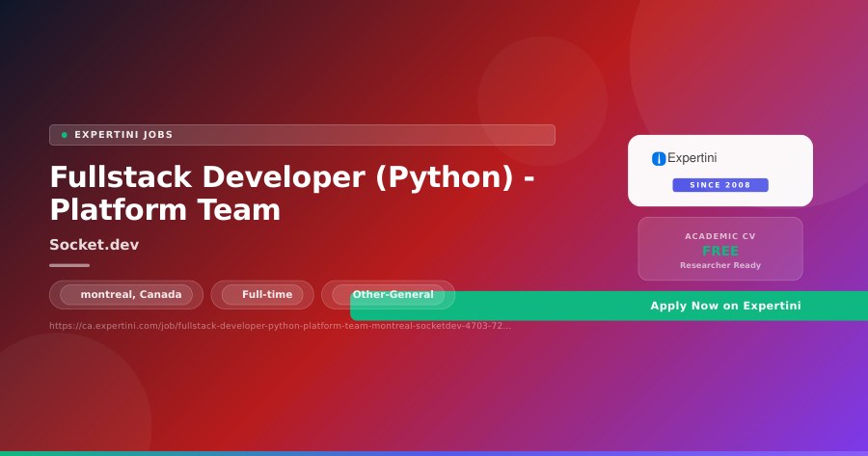Open the Academic CV FREE card

pos(720,249)
